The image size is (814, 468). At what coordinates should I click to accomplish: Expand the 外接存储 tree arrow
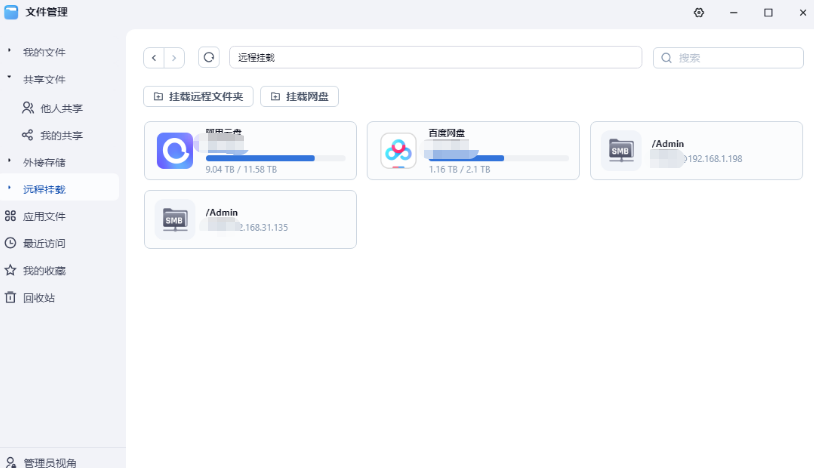point(9,160)
